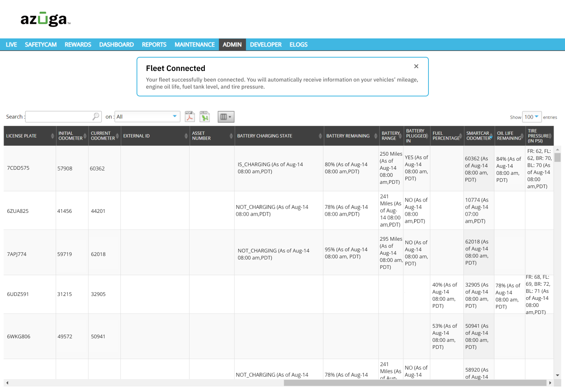Dismiss the Fleet Connected notification

click(x=416, y=66)
